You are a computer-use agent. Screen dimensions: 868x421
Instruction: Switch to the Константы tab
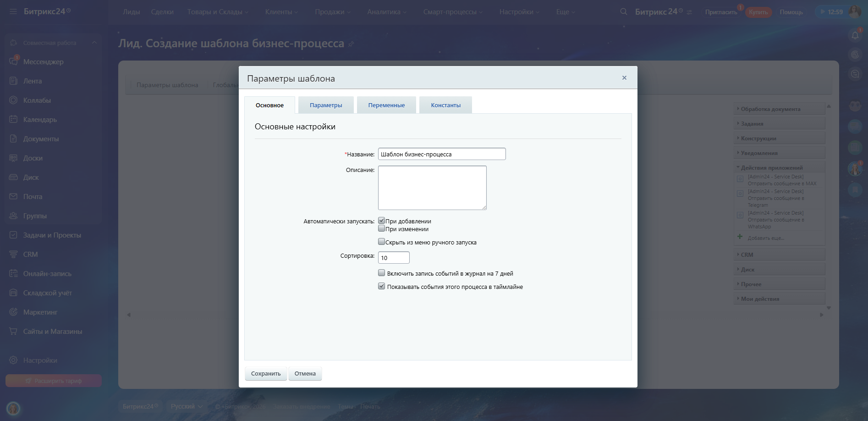(x=445, y=105)
